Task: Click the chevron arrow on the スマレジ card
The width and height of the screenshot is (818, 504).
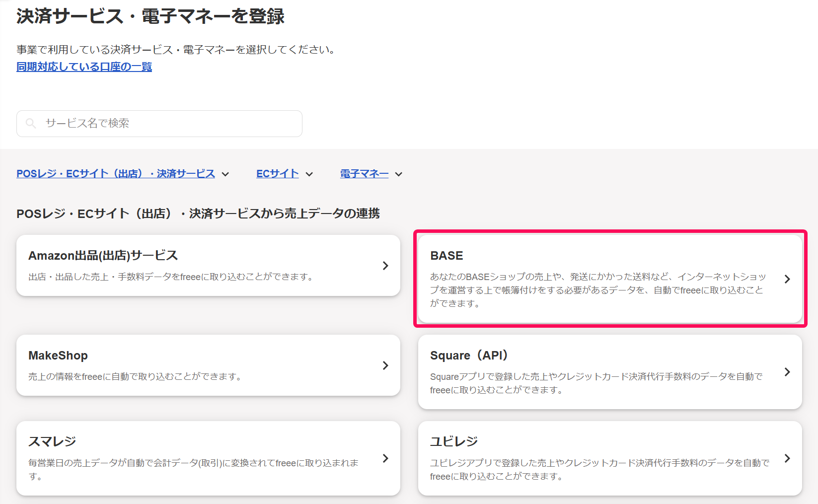Action: point(385,458)
